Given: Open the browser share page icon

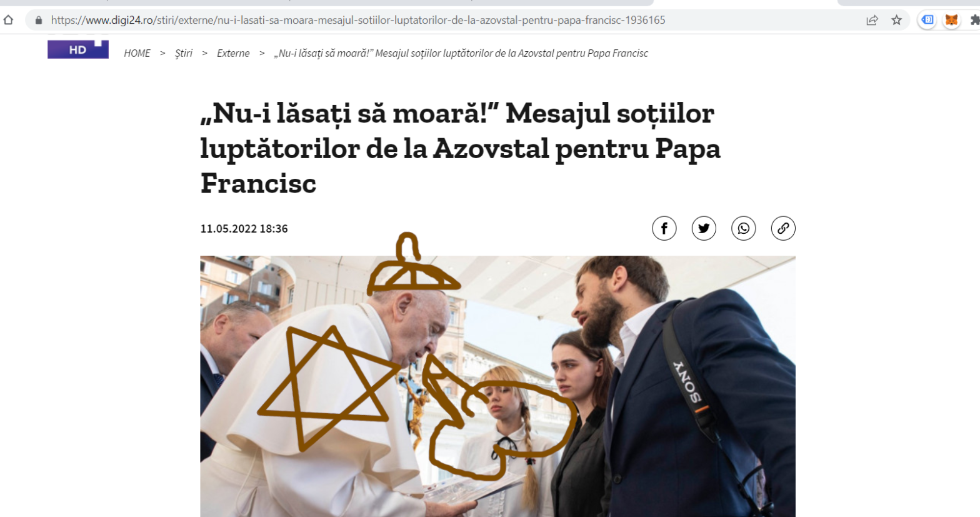Looking at the screenshot, I should [872, 20].
